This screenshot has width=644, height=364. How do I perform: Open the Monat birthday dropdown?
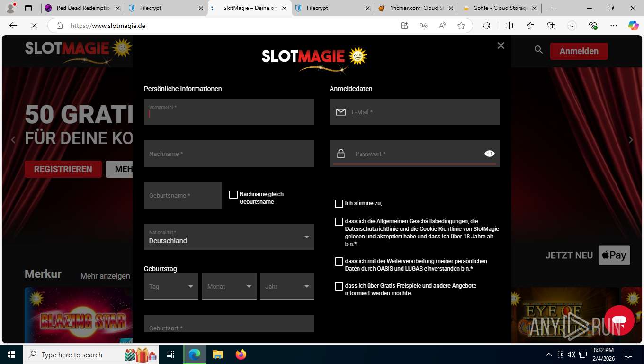click(229, 286)
